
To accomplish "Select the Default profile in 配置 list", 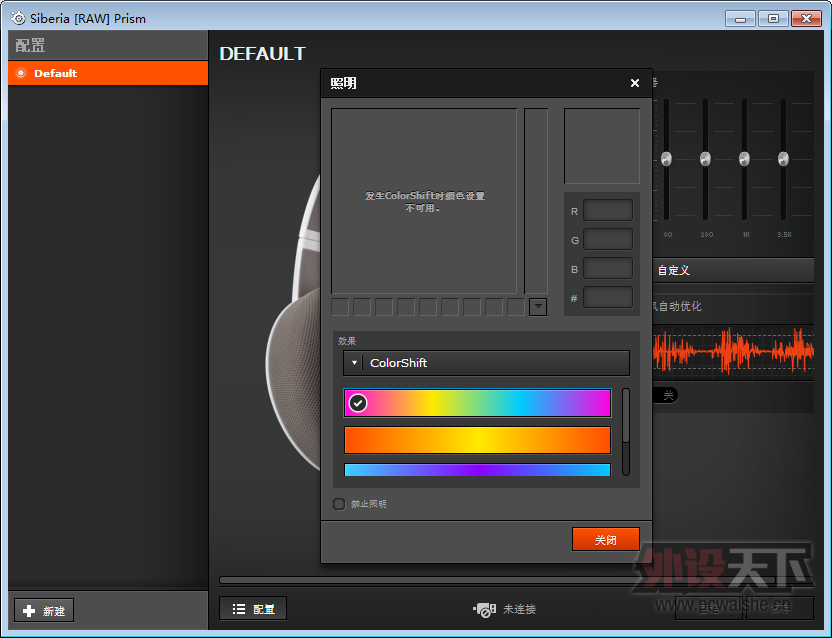I will click(108, 73).
